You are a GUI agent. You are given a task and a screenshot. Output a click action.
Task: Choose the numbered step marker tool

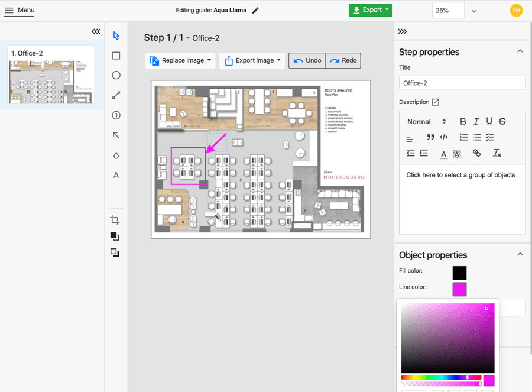[116, 115]
